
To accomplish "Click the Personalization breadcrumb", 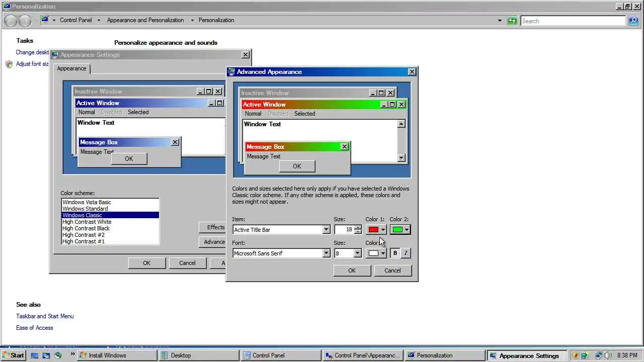I will pos(216,20).
